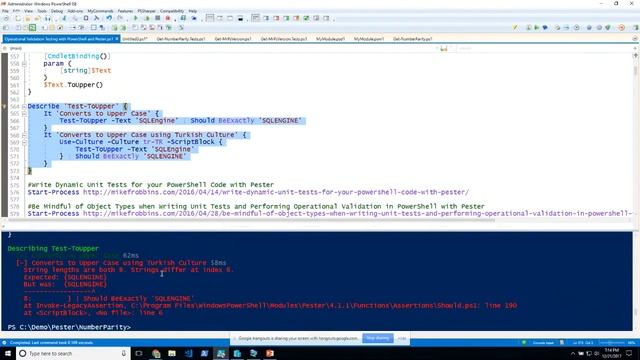
Task: Switch to MyModule.psm1 tab
Action: 369,39
